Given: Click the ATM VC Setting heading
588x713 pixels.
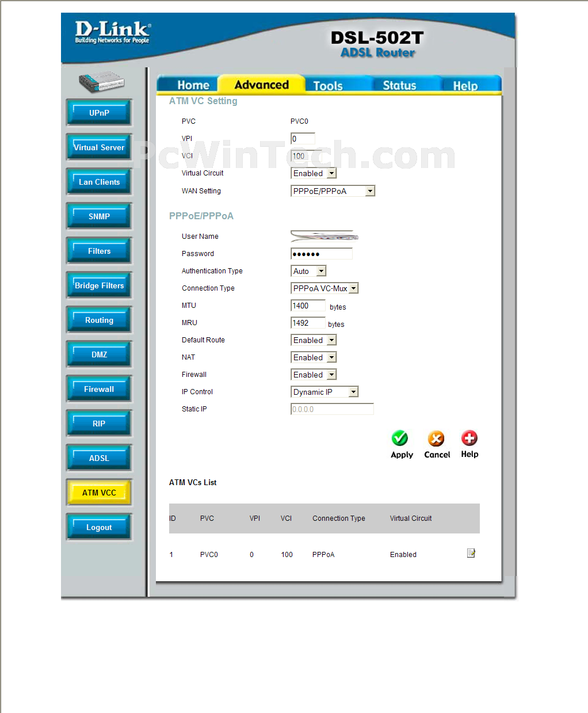Looking at the screenshot, I should point(203,101).
